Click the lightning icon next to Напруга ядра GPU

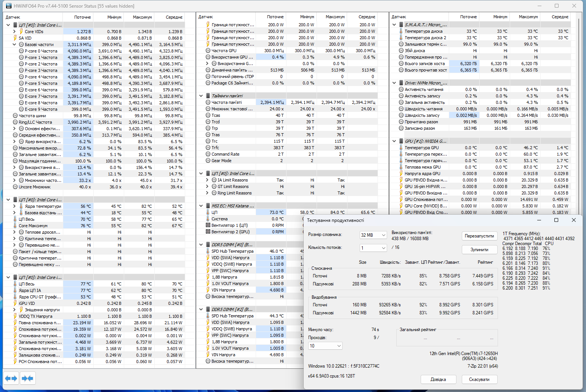(x=401, y=174)
